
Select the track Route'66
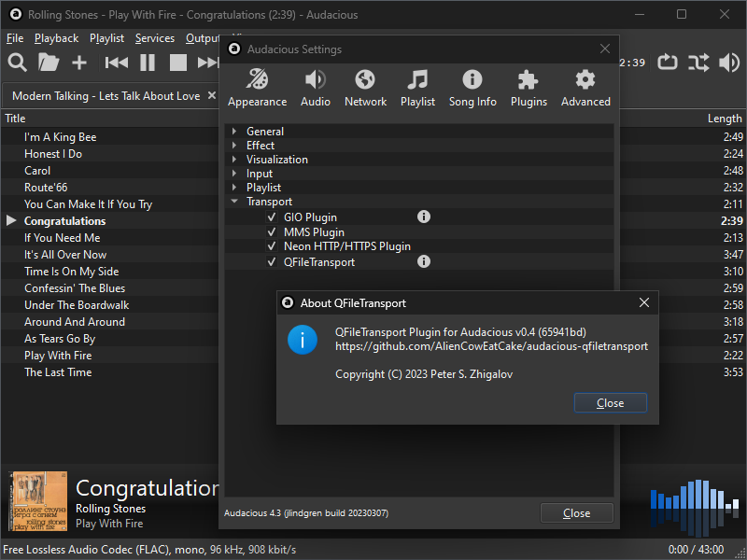point(46,188)
